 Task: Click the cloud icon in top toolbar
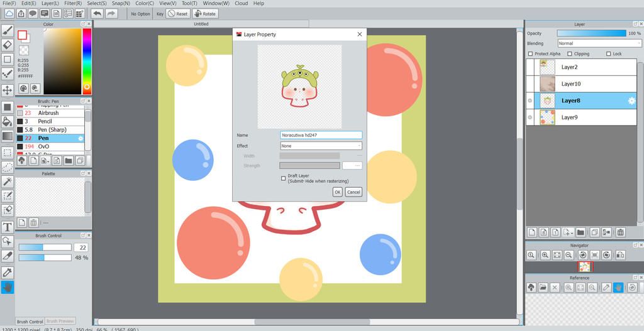9,14
